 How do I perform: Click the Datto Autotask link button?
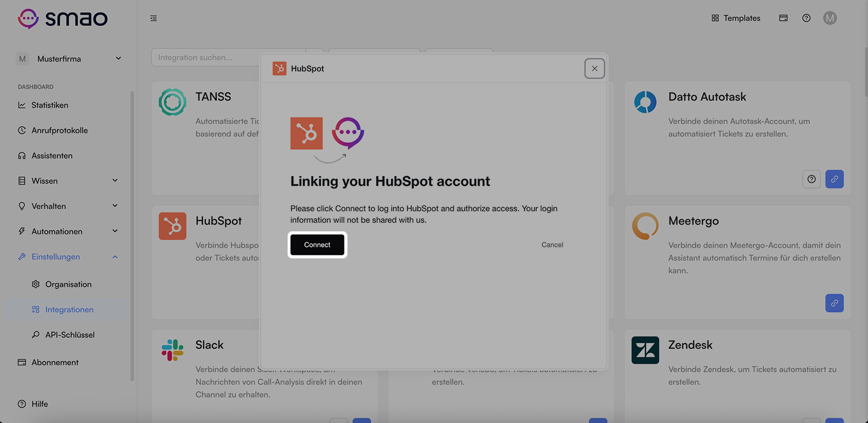[835, 179]
